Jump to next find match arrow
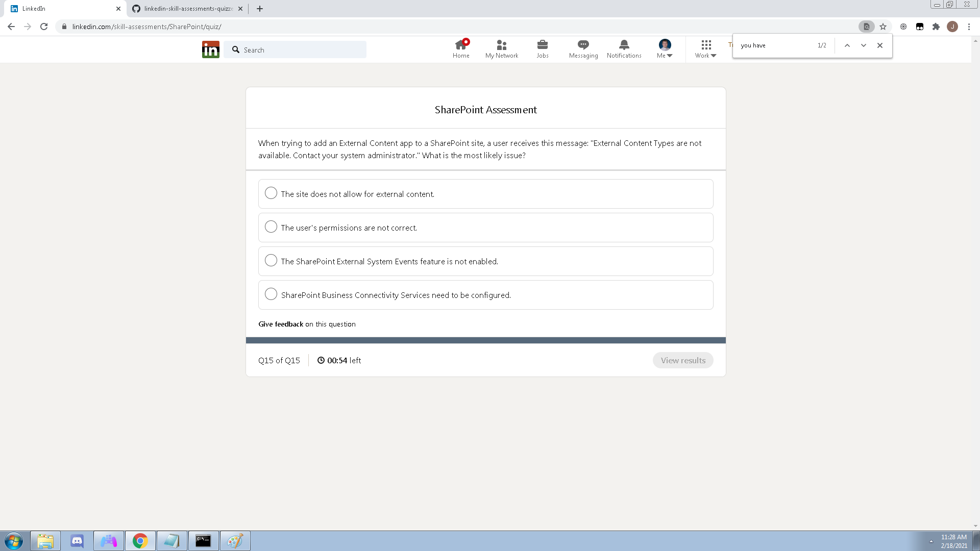Image resolution: width=980 pixels, height=551 pixels. pyautogui.click(x=864, y=45)
